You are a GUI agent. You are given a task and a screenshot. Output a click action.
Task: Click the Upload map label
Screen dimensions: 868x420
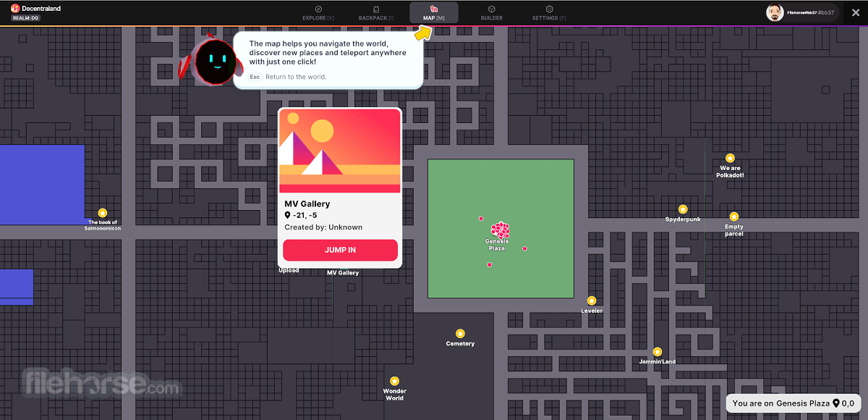[289, 271]
